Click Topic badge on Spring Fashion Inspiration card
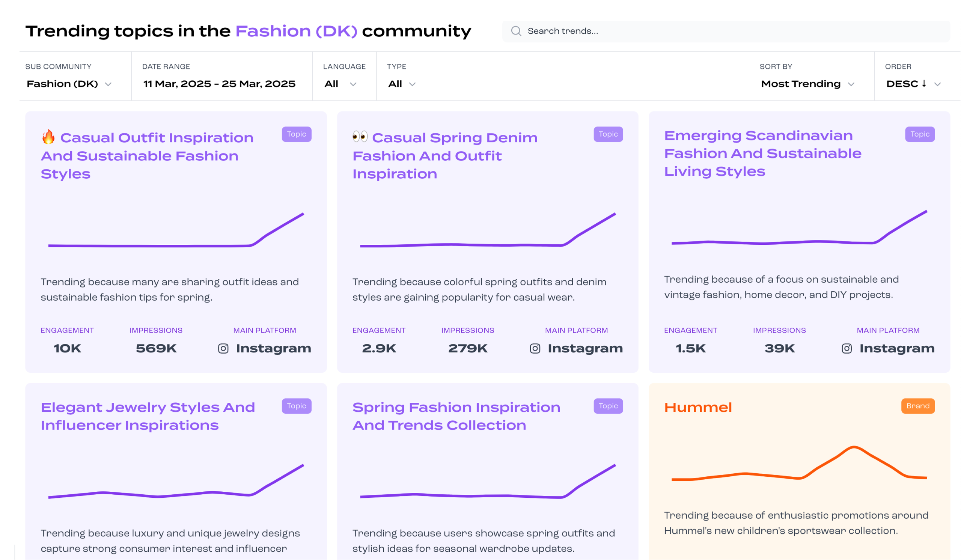Screen dimensions: 961x560 coord(608,406)
